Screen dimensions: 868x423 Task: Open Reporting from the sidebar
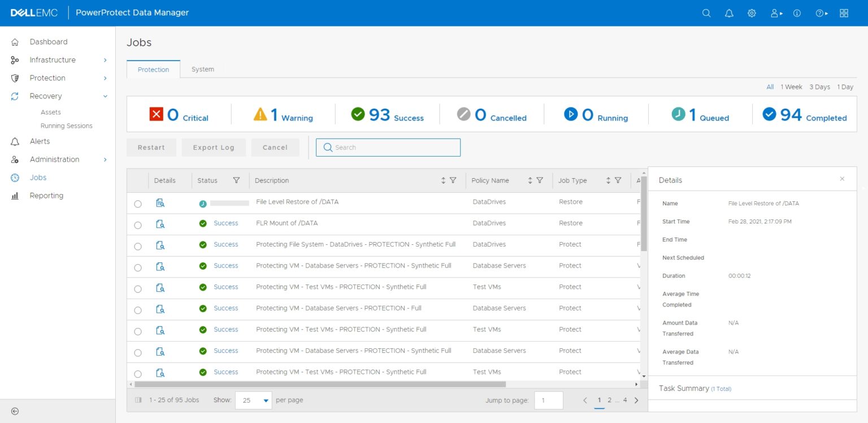point(46,196)
